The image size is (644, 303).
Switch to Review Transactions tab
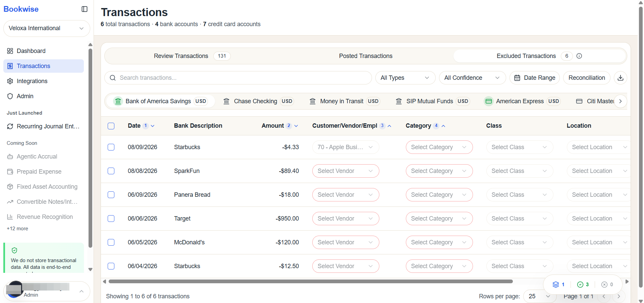(x=192, y=56)
